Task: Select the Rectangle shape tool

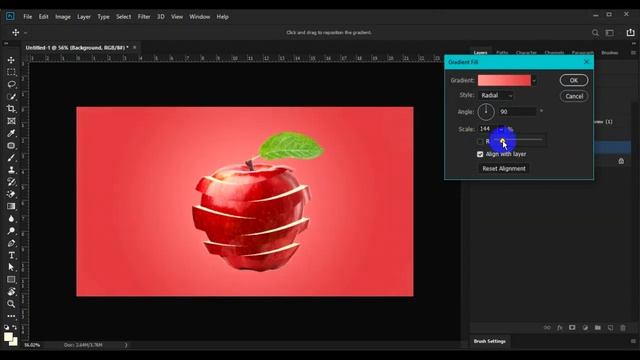Action: click(11, 280)
